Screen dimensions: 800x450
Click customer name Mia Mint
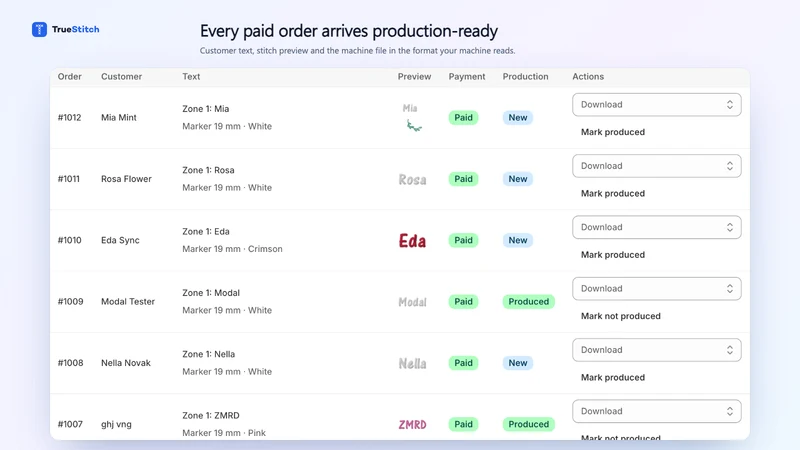click(x=119, y=117)
